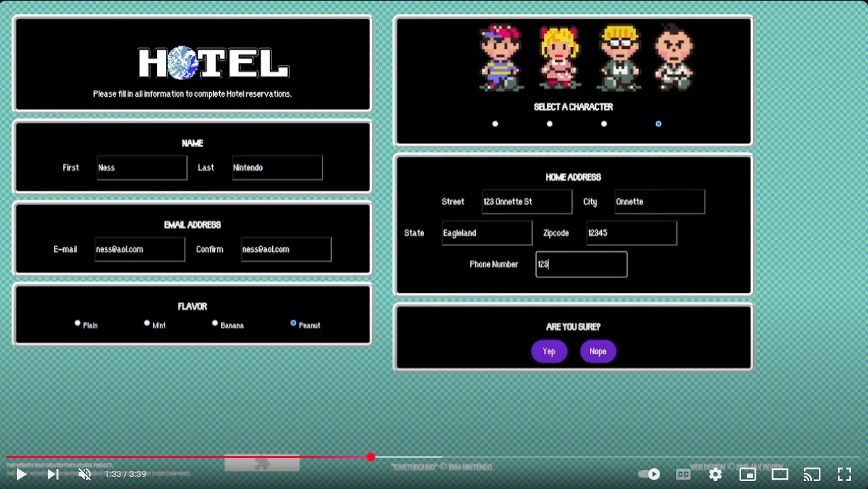Image resolution: width=868 pixels, height=489 pixels.
Task: Focus the Confirm email field
Action: (286, 249)
